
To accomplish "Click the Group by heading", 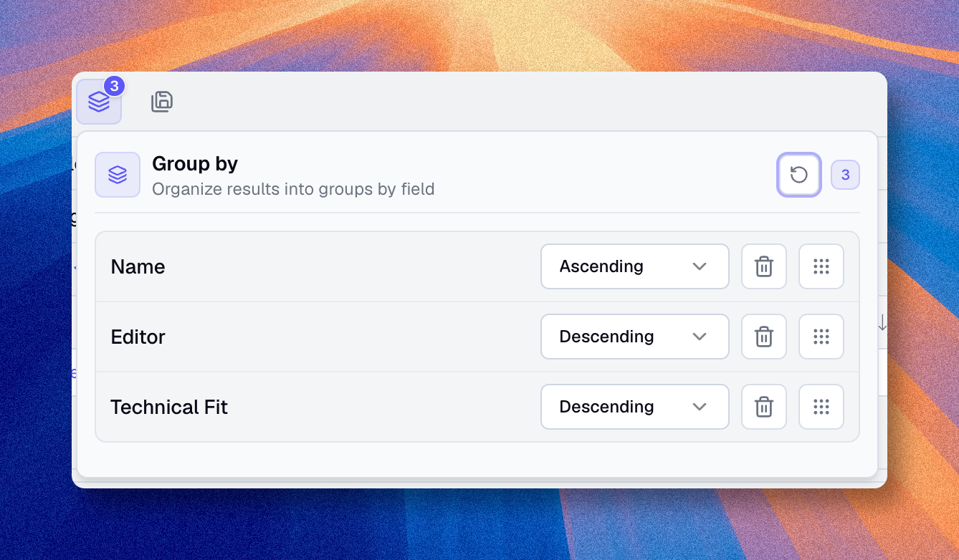I will [x=195, y=164].
